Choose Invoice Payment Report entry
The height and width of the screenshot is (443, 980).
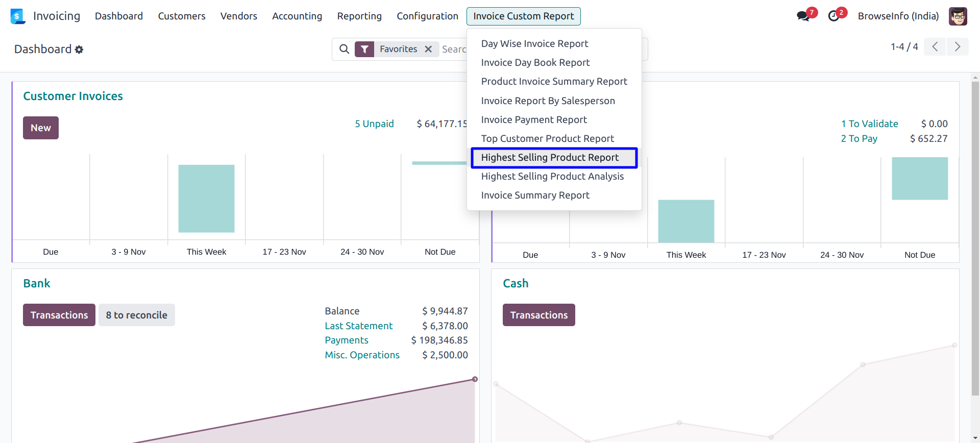click(534, 120)
